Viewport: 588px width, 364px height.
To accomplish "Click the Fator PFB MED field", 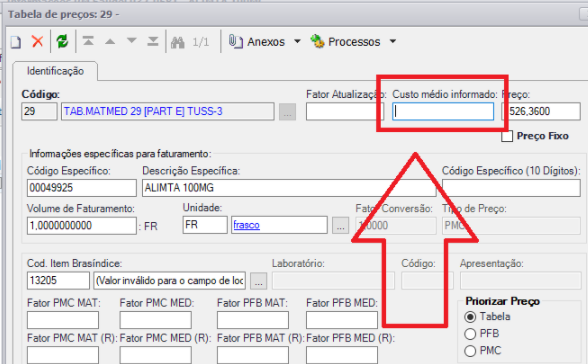I will pos(342,320).
